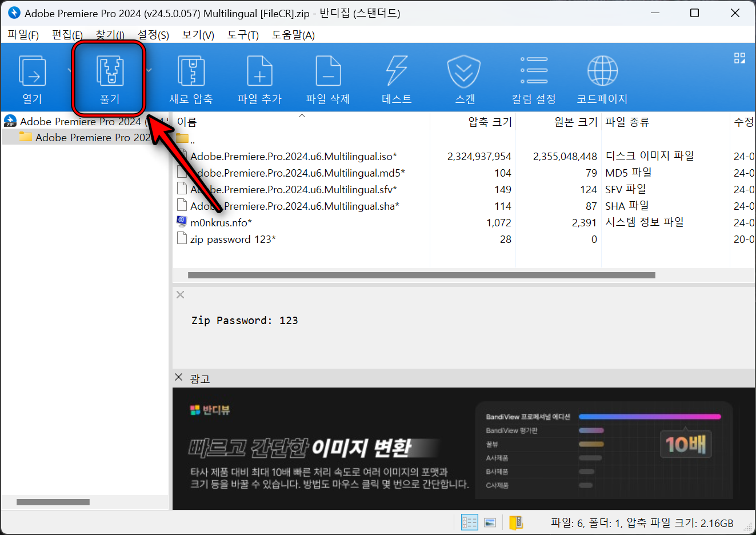Open the 편집(E) menu
The height and width of the screenshot is (535, 756).
67,35
